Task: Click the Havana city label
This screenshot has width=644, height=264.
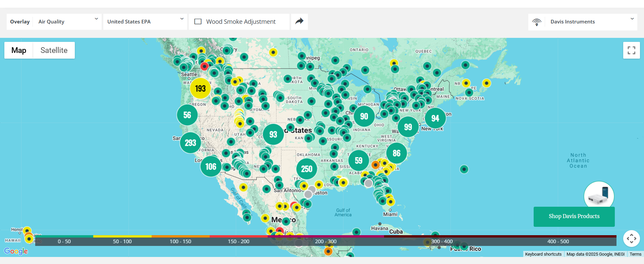Action: pos(380,228)
